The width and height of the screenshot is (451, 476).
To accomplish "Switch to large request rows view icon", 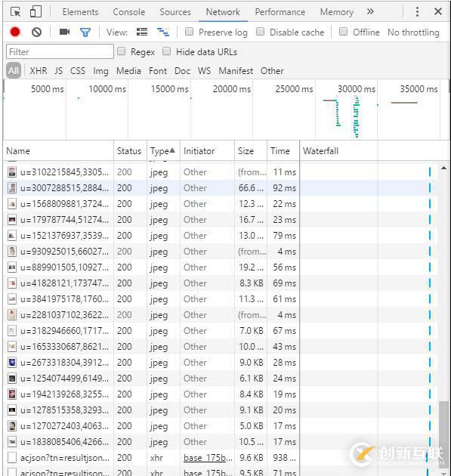I will click(142, 32).
